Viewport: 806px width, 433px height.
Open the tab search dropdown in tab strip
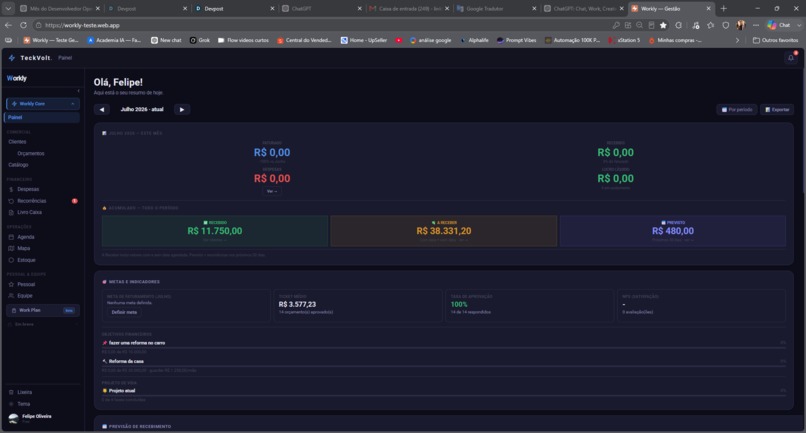click(8, 8)
